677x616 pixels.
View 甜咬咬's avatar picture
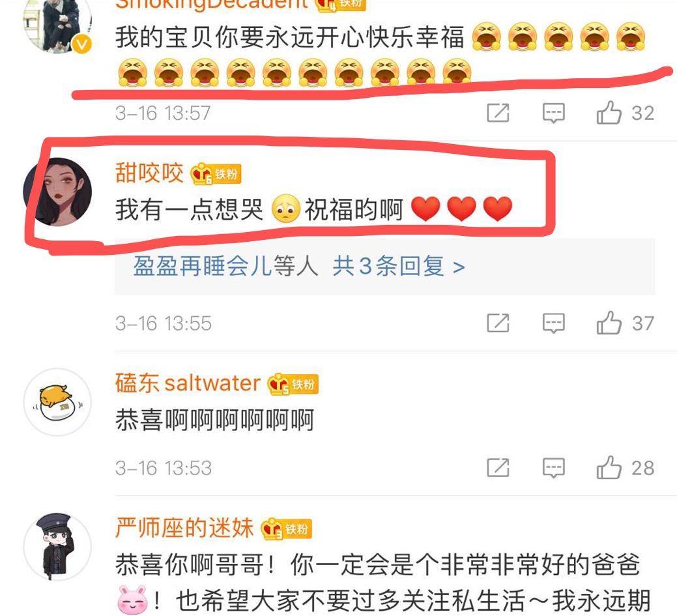[57, 192]
